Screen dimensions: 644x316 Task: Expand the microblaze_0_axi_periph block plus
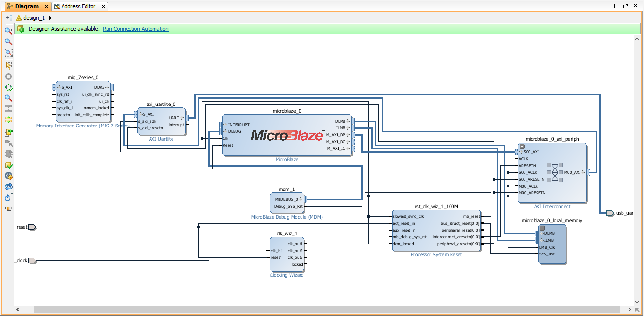[522, 146]
